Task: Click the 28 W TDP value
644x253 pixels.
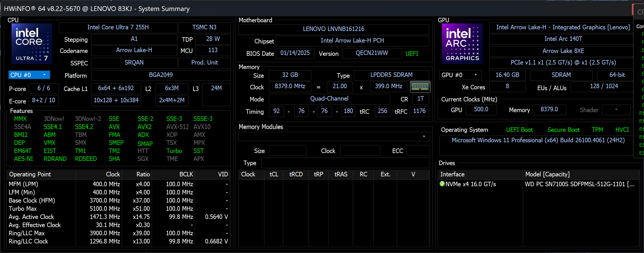Action: tap(213, 39)
